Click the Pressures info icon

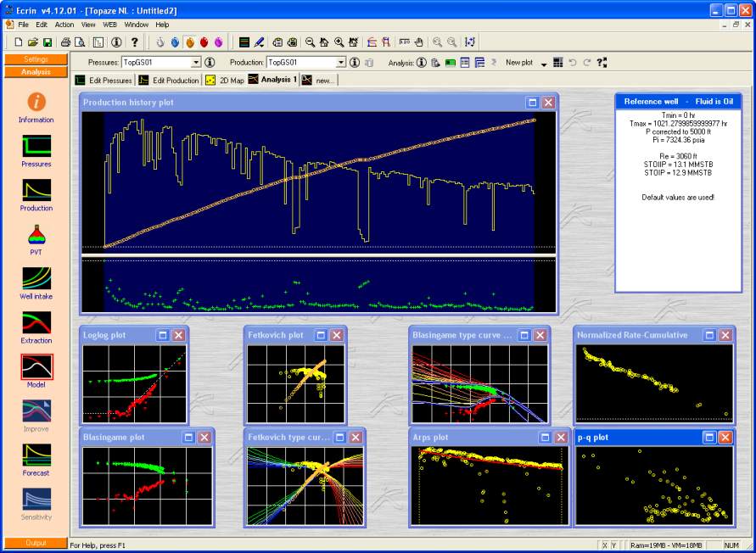click(x=210, y=63)
